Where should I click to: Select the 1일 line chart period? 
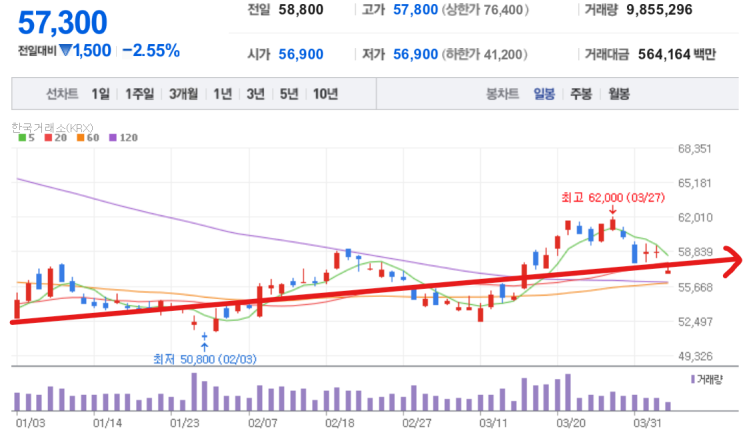pos(100,94)
